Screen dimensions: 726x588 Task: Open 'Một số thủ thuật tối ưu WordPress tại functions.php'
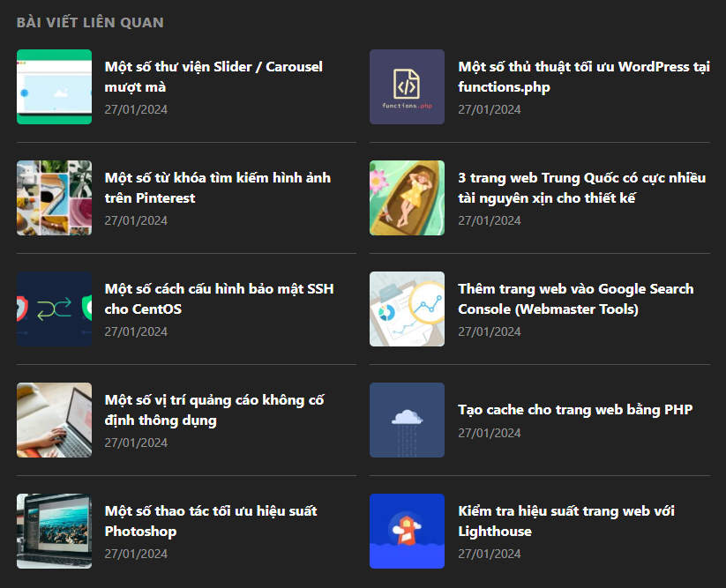[584, 77]
